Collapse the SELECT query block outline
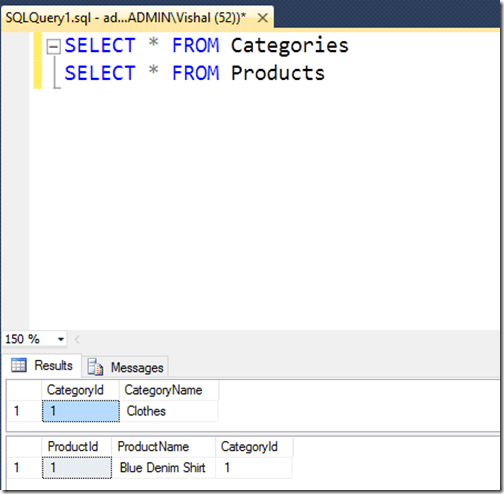Viewport: 504px width, 494px height. (53, 46)
